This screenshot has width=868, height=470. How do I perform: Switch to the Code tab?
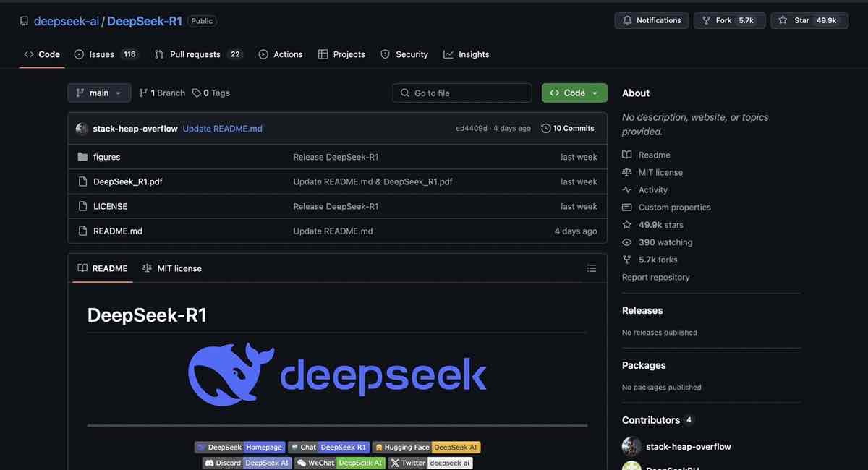[42, 54]
